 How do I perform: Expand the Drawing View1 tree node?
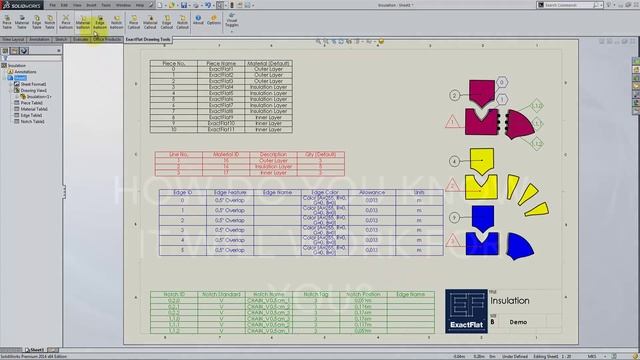pos(11,90)
